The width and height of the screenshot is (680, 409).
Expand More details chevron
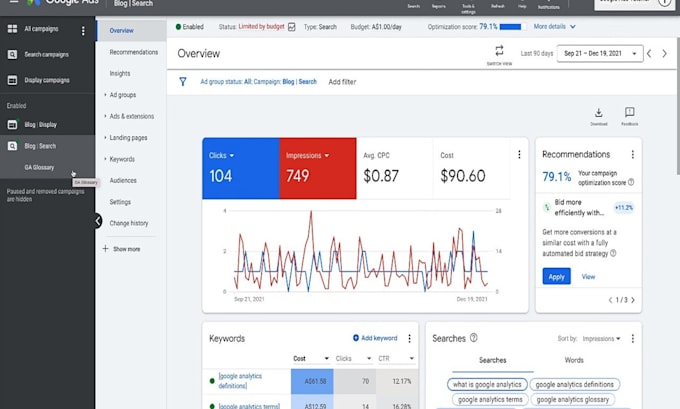(x=572, y=27)
